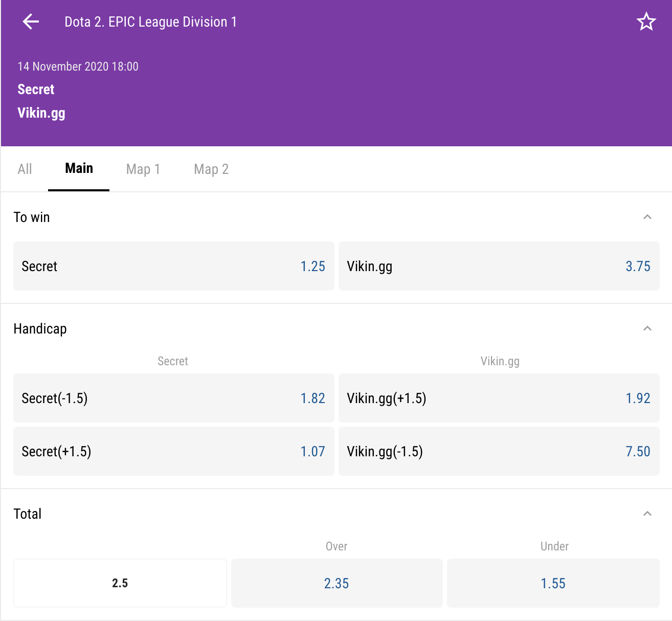The image size is (672, 621).
Task: Pick Secret(+1.5) handicap at 1.07
Action: click(174, 451)
